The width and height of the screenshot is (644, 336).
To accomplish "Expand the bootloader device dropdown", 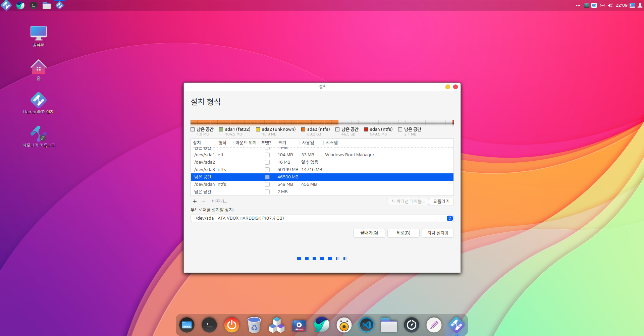I will [449, 218].
